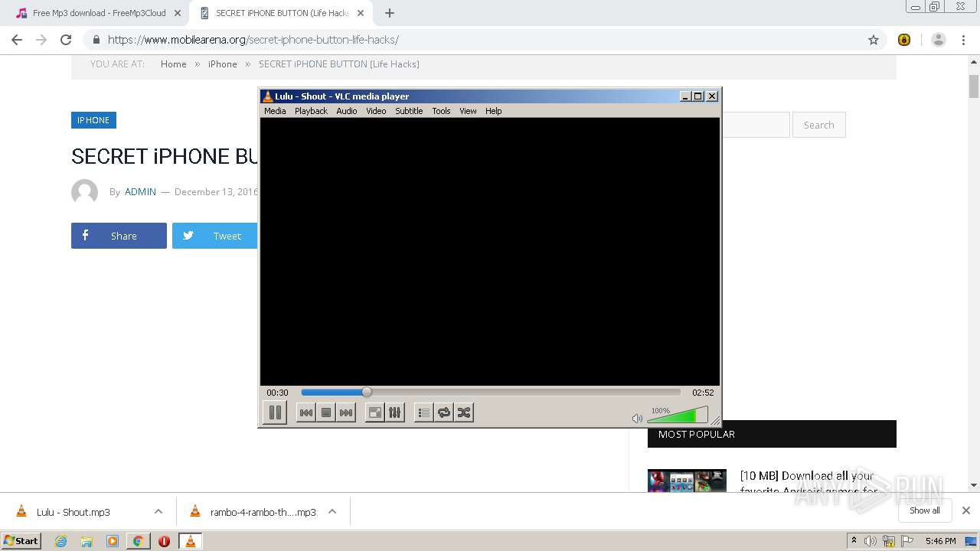Open Action Center flag icon

click(x=906, y=541)
